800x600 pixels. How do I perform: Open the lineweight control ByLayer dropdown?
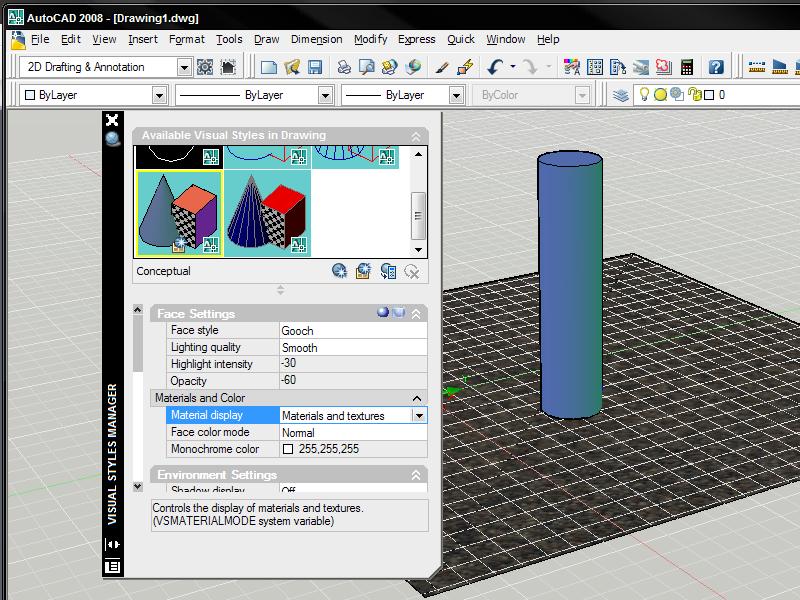456,95
